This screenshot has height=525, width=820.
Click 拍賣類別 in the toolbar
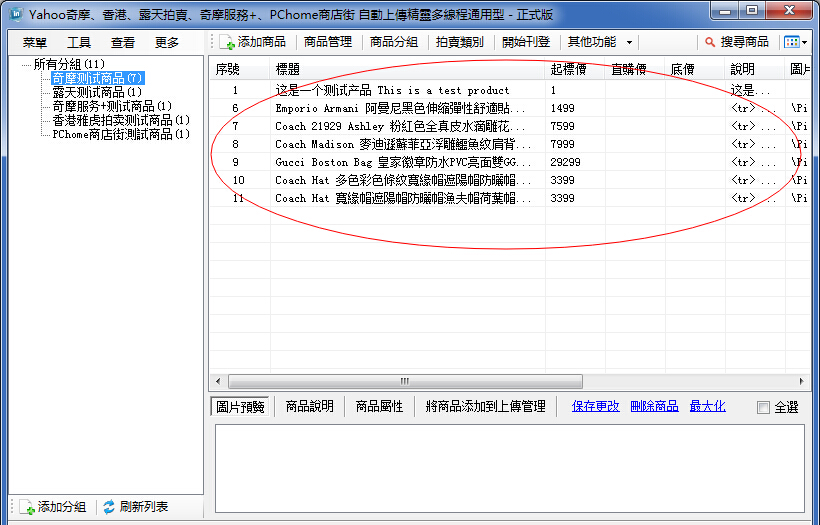click(460, 42)
